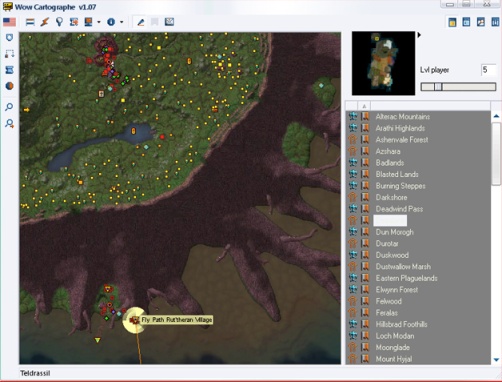Click the scroll icon in left sidebar
Viewport: 502px width, 382px height.
pyautogui.click(x=9, y=70)
